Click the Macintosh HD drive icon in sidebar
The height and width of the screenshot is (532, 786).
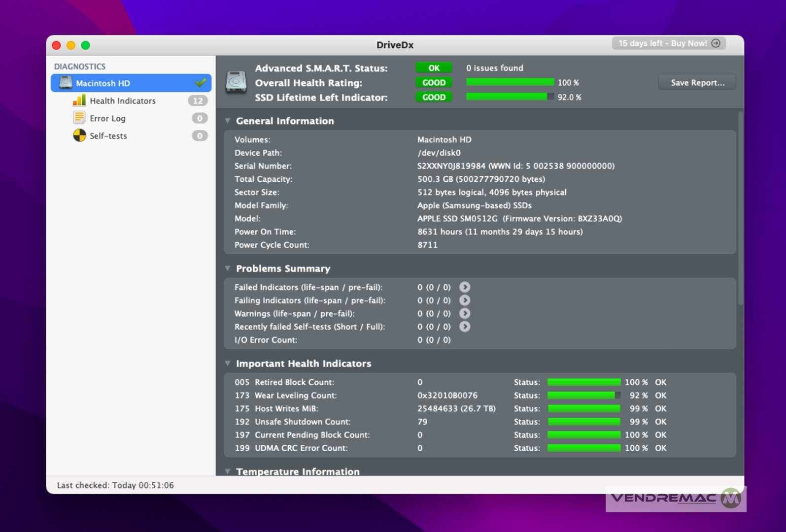coord(66,83)
